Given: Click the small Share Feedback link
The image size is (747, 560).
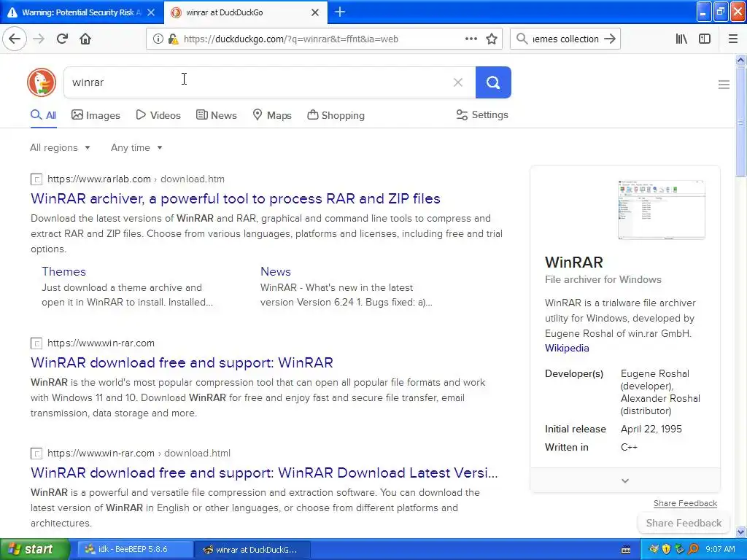Looking at the screenshot, I should [x=685, y=503].
